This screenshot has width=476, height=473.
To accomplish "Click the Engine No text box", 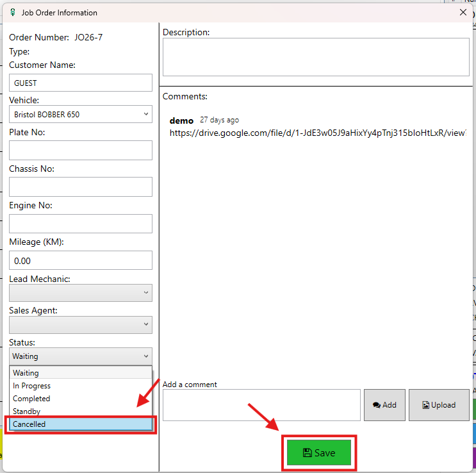I will [81, 223].
